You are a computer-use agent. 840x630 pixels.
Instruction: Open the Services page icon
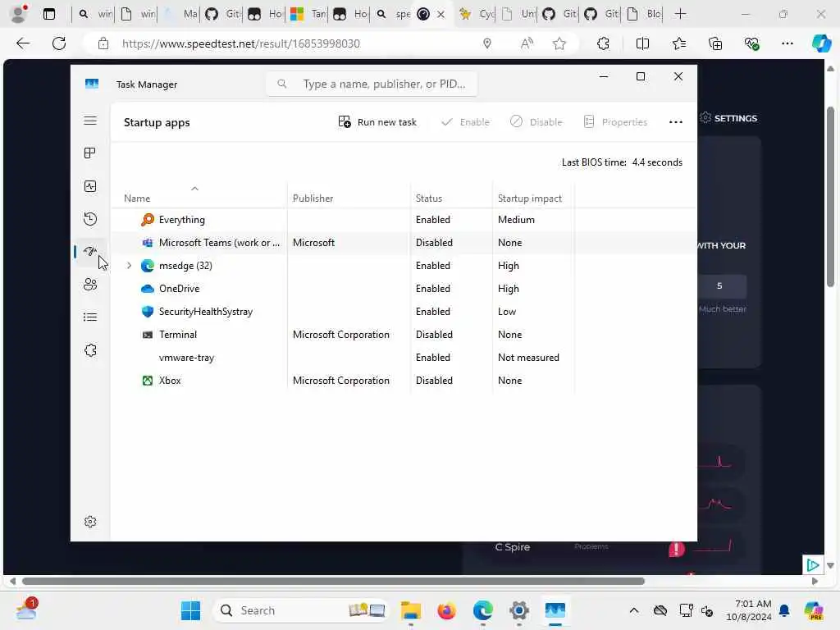click(90, 350)
